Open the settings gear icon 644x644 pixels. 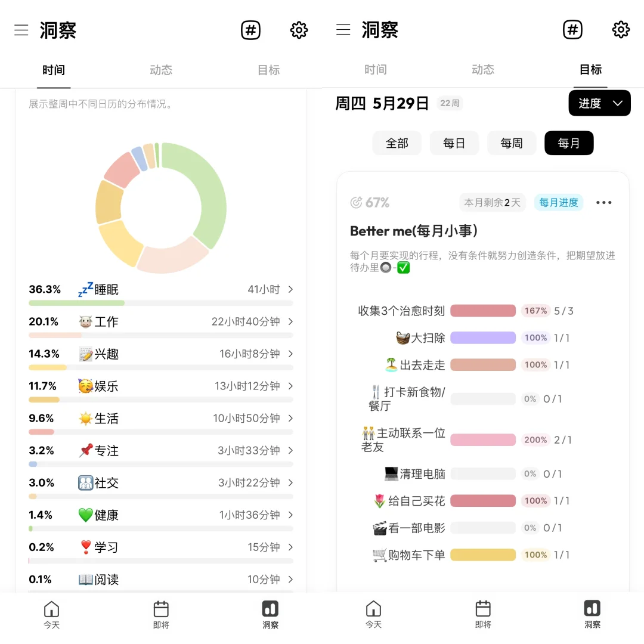coord(299,30)
